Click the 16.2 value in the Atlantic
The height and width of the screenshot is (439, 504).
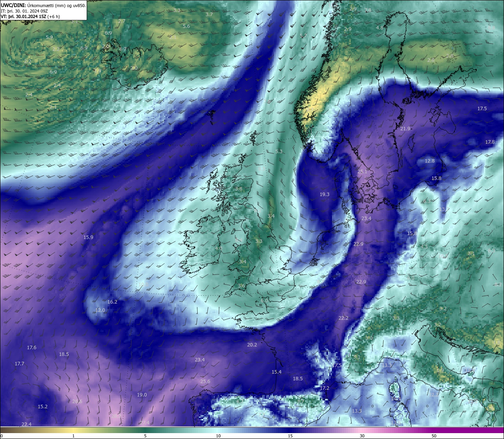click(112, 302)
